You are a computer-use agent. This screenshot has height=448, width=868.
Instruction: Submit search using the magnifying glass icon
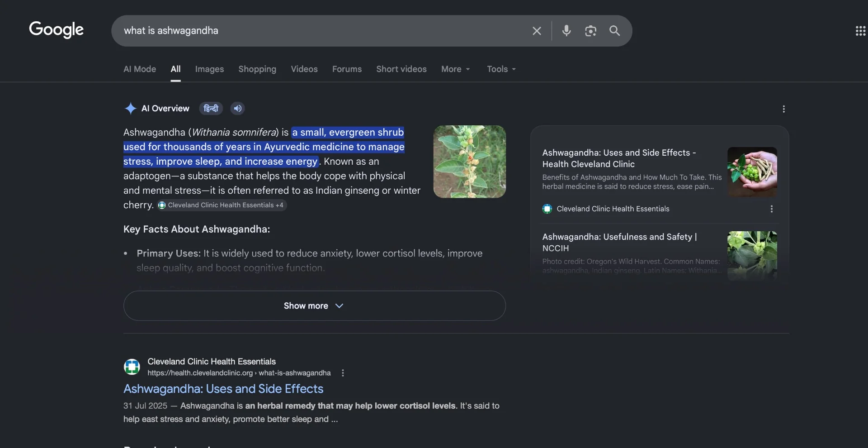pos(614,31)
